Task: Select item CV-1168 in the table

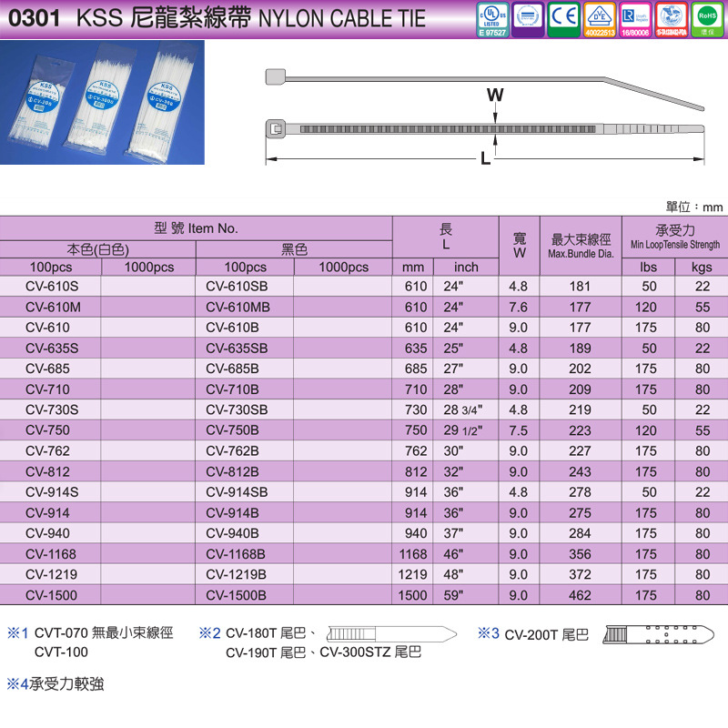Action: 51,554
